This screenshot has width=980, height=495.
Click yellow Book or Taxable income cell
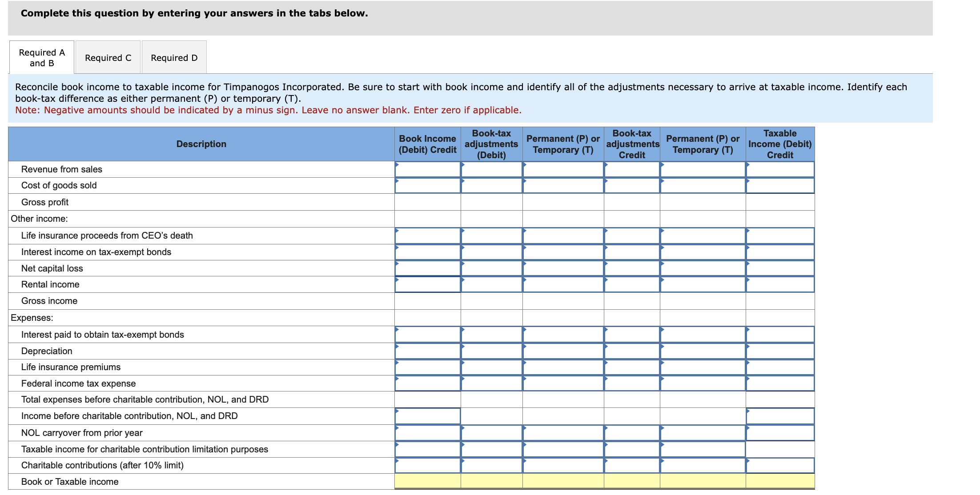pos(427,482)
